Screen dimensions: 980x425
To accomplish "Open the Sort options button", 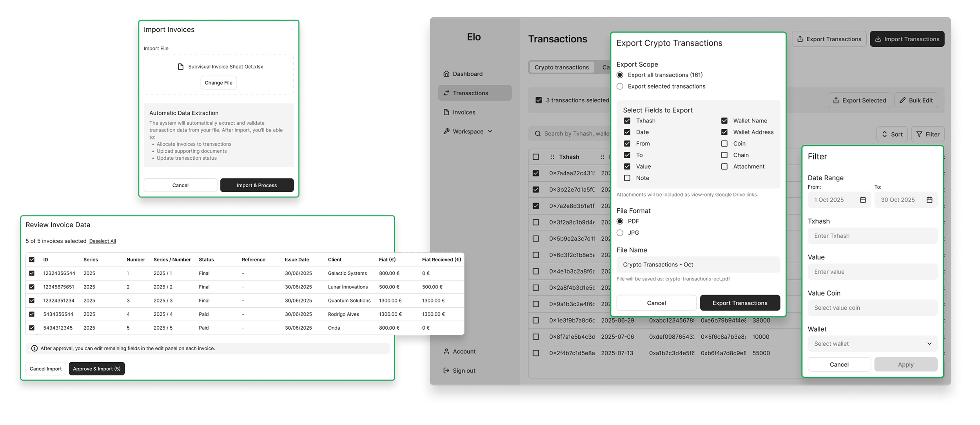I will coord(892,134).
